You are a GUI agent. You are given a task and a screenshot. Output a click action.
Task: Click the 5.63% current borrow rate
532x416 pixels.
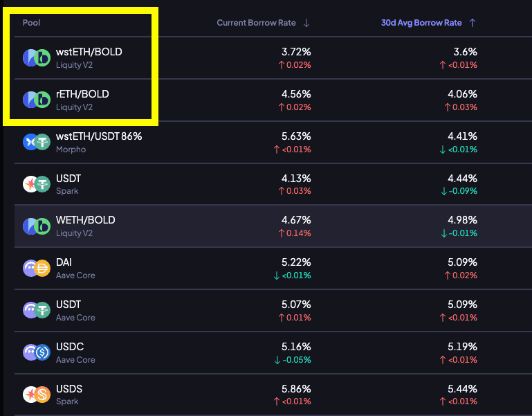pyautogui.click(x=296, y=136)
